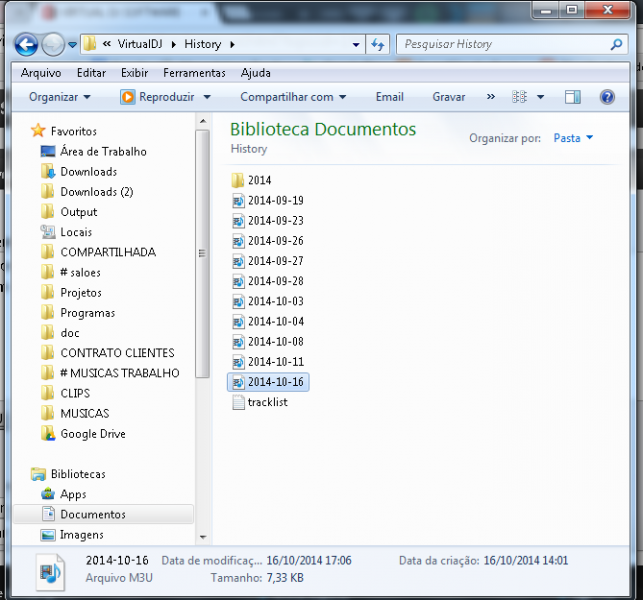Click the search magnifier icon
The height and width of the screenshot is (600, 643).
point(616,45)
